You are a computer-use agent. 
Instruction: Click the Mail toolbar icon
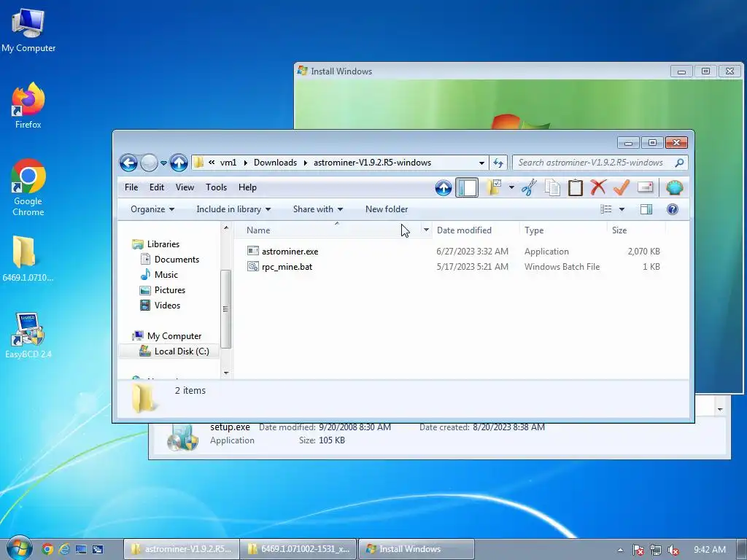tap(645, 187)
